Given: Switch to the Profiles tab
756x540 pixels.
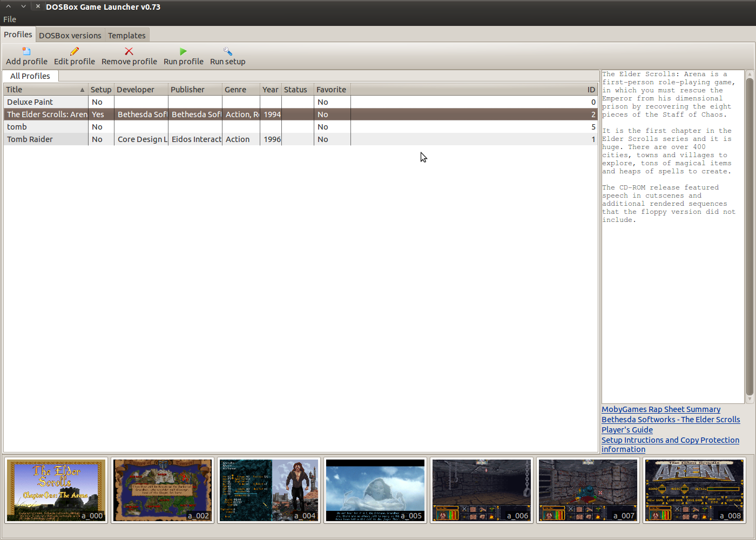Looking at the screenshot, I should tap(18, 35).
